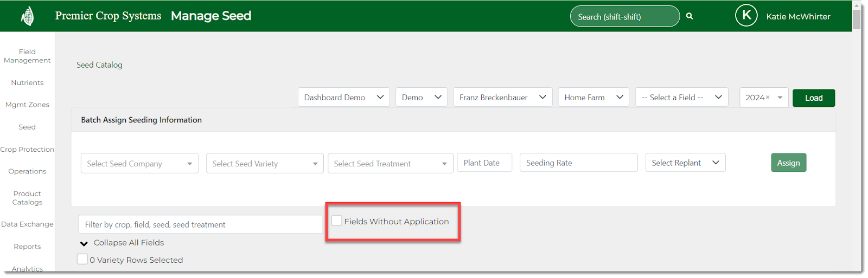Open Crop Protection sidebar item
The image size is (868, 278).
[27, 149]
